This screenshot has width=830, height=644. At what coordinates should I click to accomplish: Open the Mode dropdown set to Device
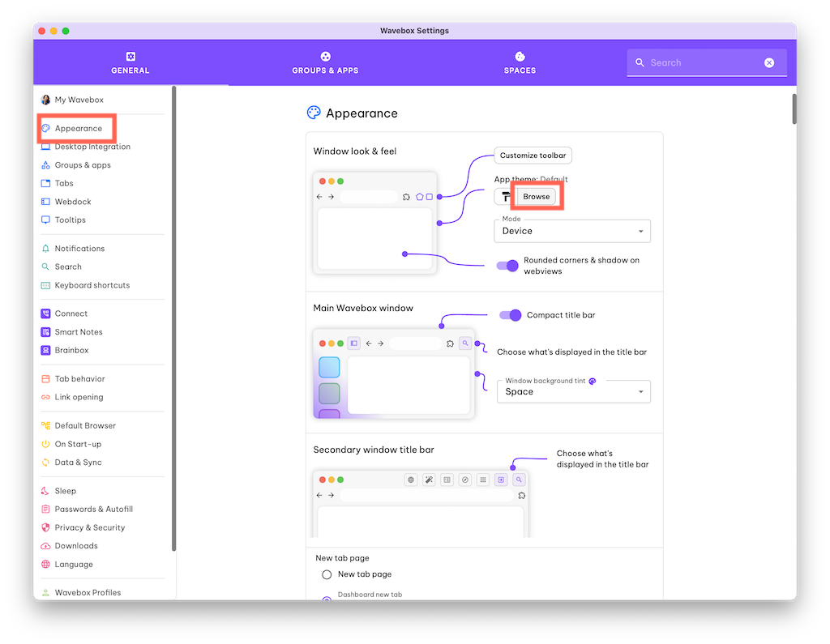tap(572, 231)
